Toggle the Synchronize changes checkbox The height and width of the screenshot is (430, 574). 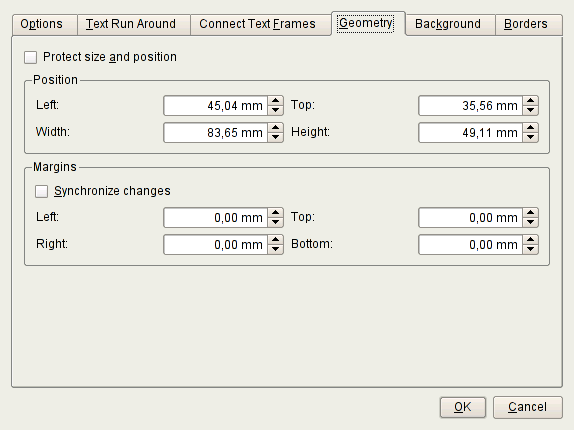41,191
